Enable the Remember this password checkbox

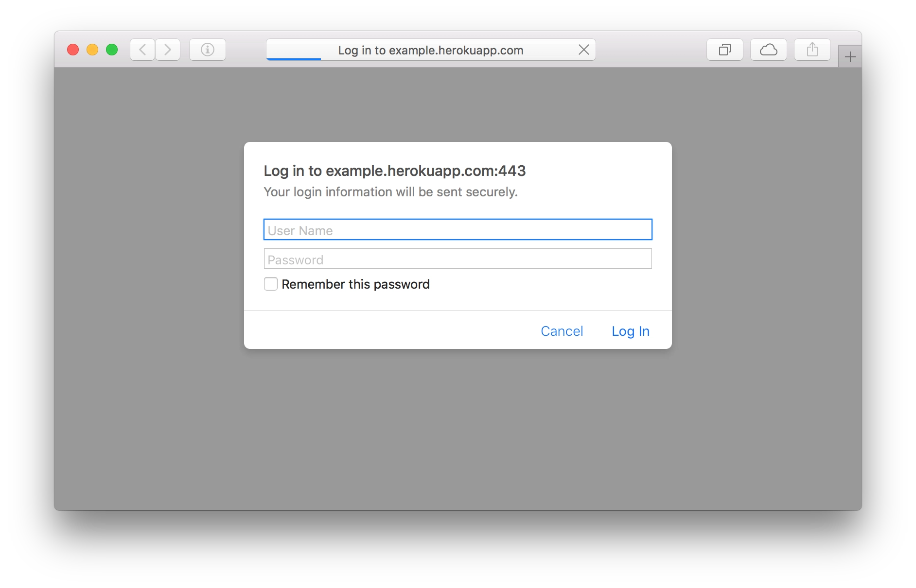[271, 284]
